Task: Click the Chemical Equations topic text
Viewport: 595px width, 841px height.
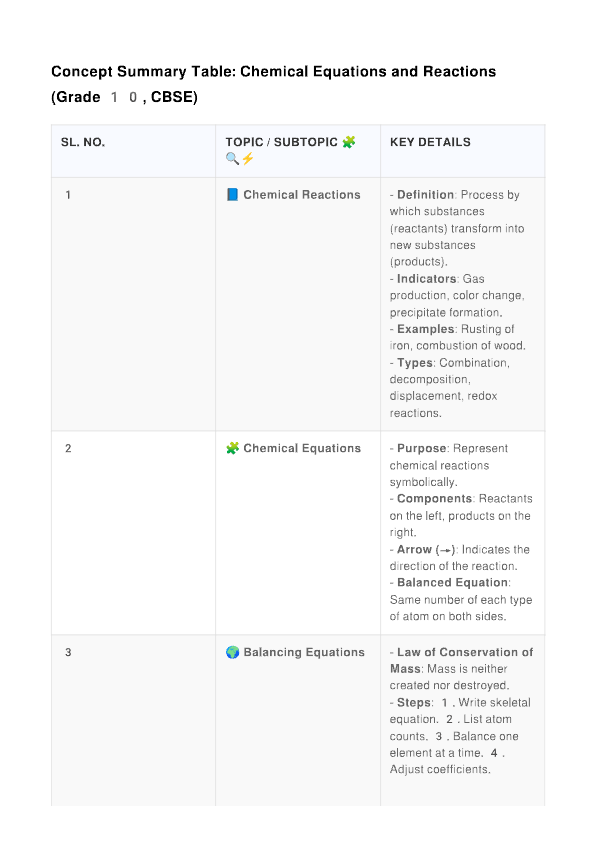Action: (x=302, y=448)
